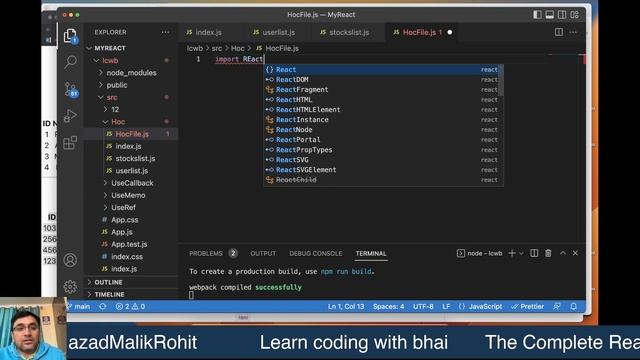Change UTF-8 encoding setting
The image size is (640, 360).
pyautogui.click(x=423, y=307)
